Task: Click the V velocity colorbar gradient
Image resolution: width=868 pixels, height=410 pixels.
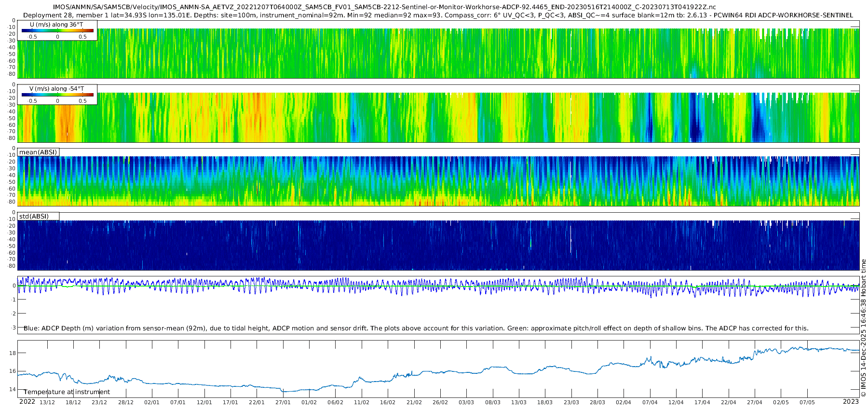Action: pyautogui.click(x=57, y=95)
